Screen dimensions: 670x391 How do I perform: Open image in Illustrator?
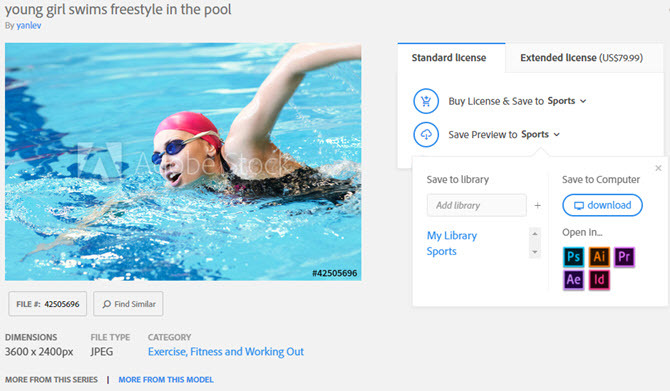click(x=599, y=257)
